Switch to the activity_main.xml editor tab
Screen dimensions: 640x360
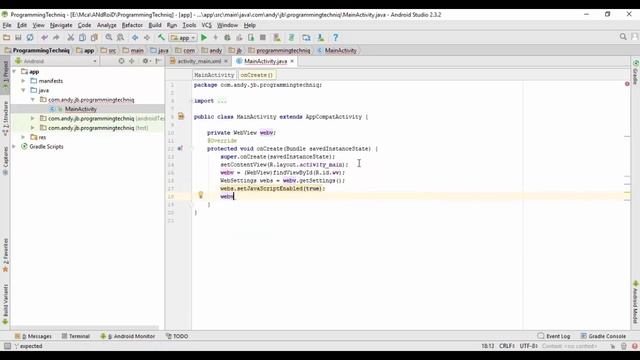click(x=199, y=61)
